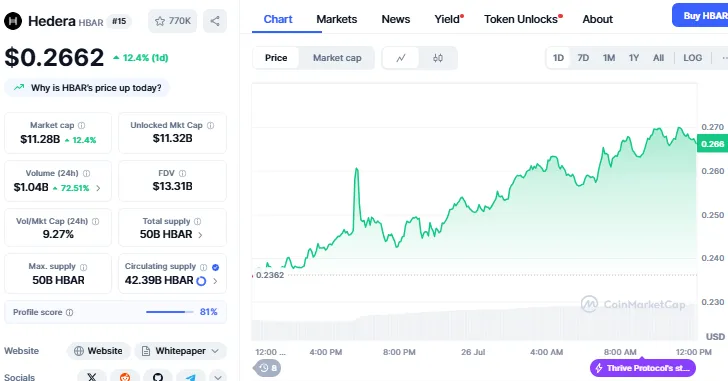Toggle LOG scale on chart
This screenshot has height=381, width=728.
pos(692,58)
